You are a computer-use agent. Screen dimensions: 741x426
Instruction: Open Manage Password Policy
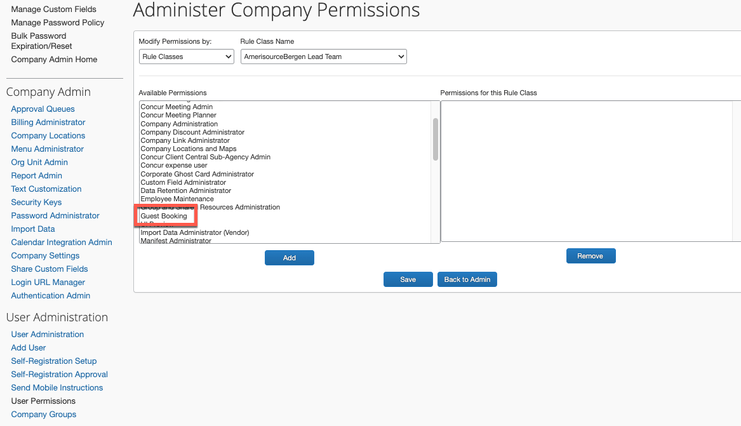point(57,23)
